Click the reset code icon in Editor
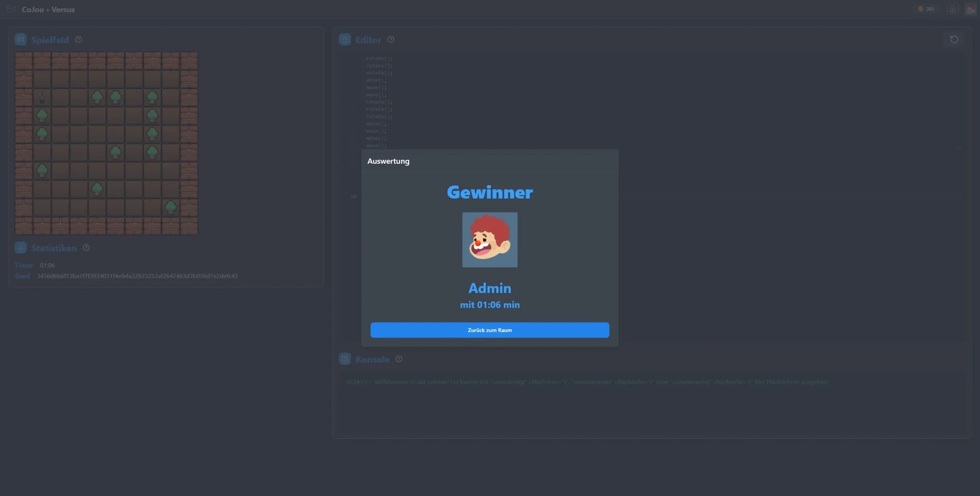This screenshot has width=980, height=496. [x=954, y=40]
